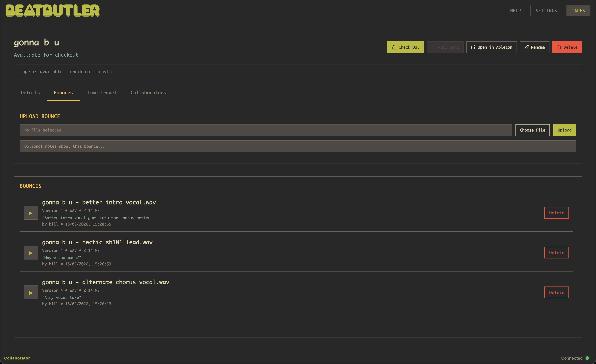This screenshot has height=364, width=596.
Task: Rename the tape using the pencil button
Action: click(x=534, y=47)
